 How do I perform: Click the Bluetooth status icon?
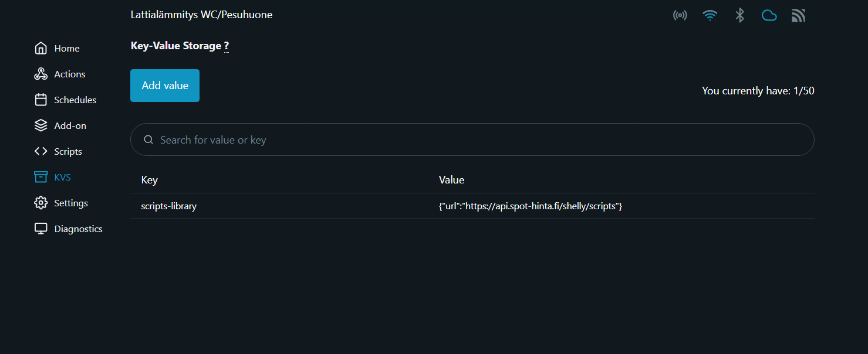[x=739, y=15]
